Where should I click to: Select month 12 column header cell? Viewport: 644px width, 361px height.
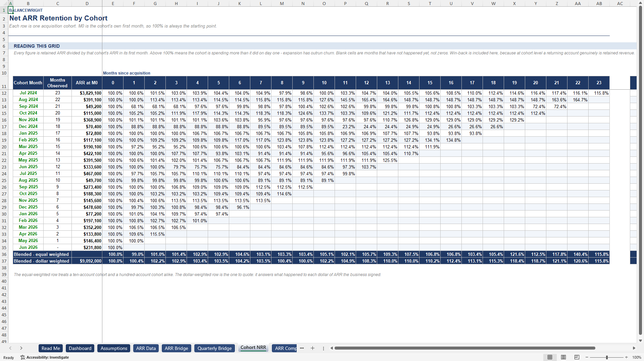366,83
